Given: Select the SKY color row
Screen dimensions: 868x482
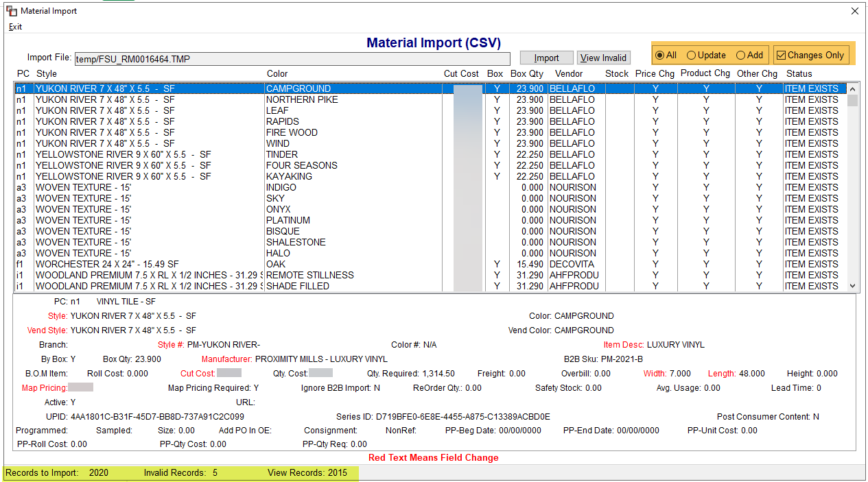Looking at the screenshot, I should [x=430, y=198].
